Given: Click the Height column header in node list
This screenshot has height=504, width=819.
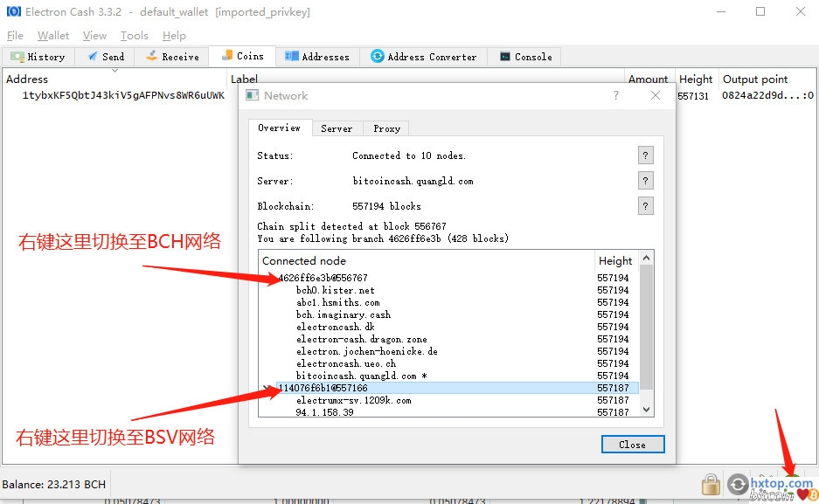Looking at the screenshot, I should point(615,260).
